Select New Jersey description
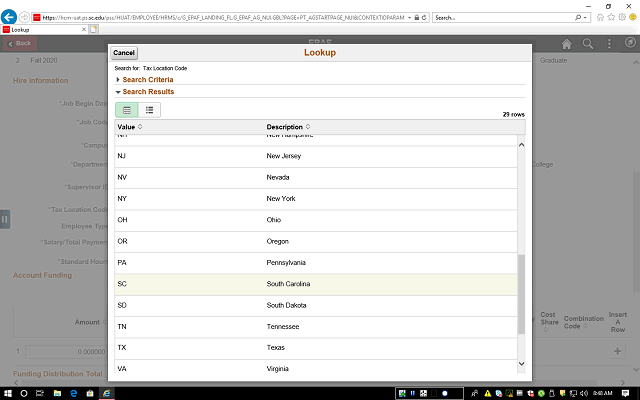This screenshot has width=640, height=400. tap(284, 156)
